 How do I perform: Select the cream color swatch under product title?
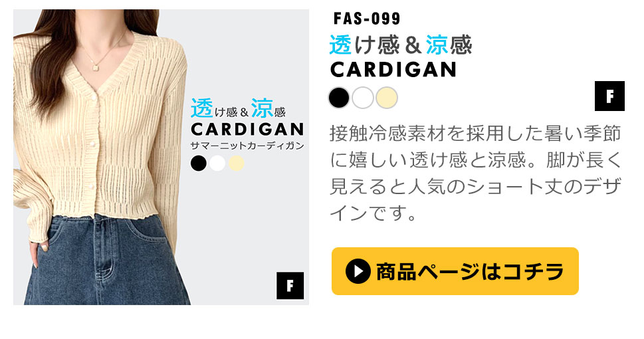(x=387, y=98)
